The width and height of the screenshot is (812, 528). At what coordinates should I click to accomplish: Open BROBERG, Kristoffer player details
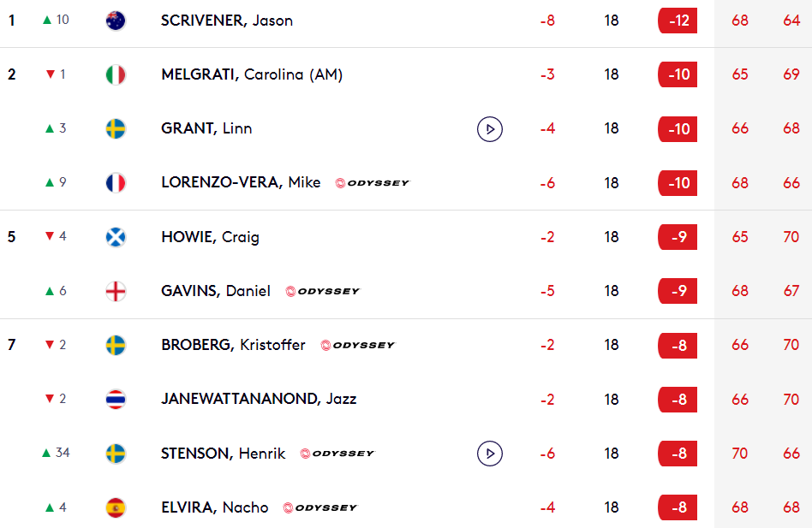point(233,345)
